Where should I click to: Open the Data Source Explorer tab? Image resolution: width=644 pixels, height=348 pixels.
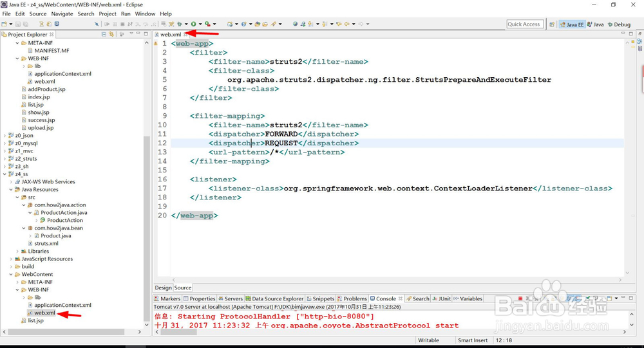coord(275,298)
